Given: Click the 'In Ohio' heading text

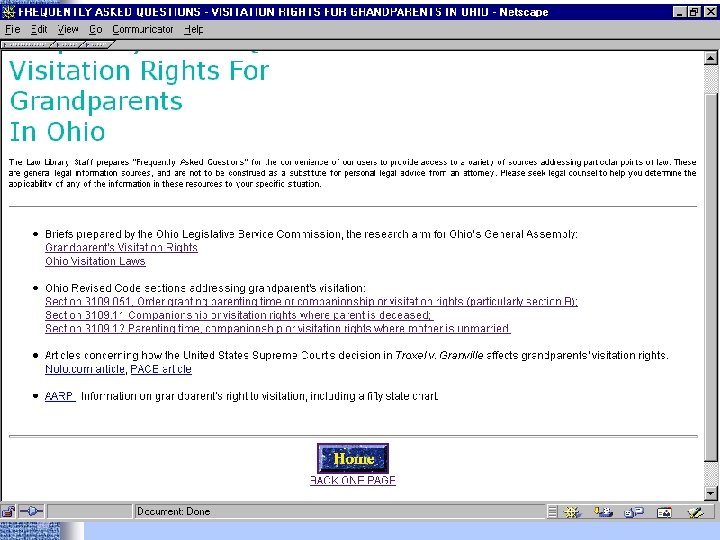Looking at the screenshot, I should tap(57, 132).
